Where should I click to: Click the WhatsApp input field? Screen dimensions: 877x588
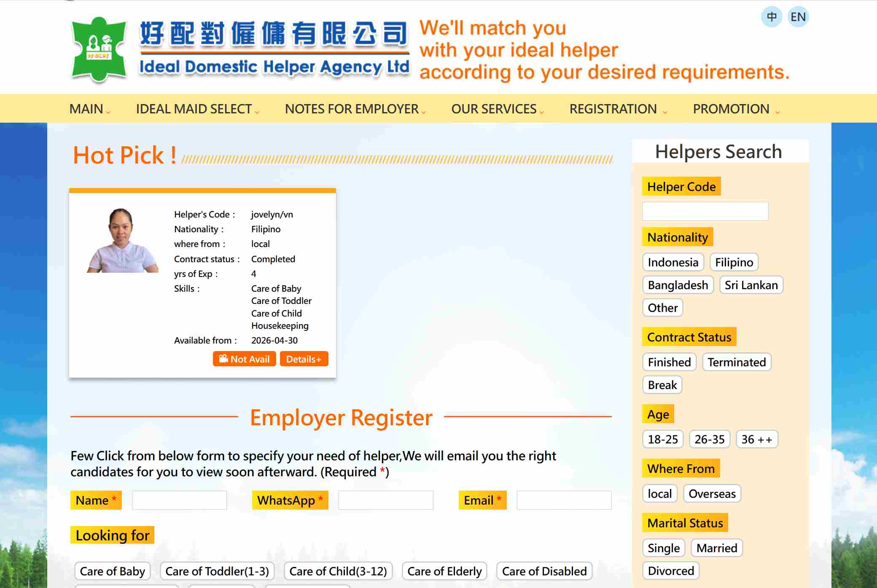[x=385, y=500]
